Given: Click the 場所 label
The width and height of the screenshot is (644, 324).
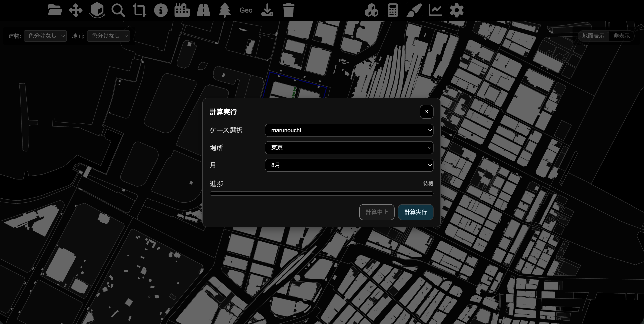Looking at the screenshot, I should pyautogui.click(x=216, y=148).
